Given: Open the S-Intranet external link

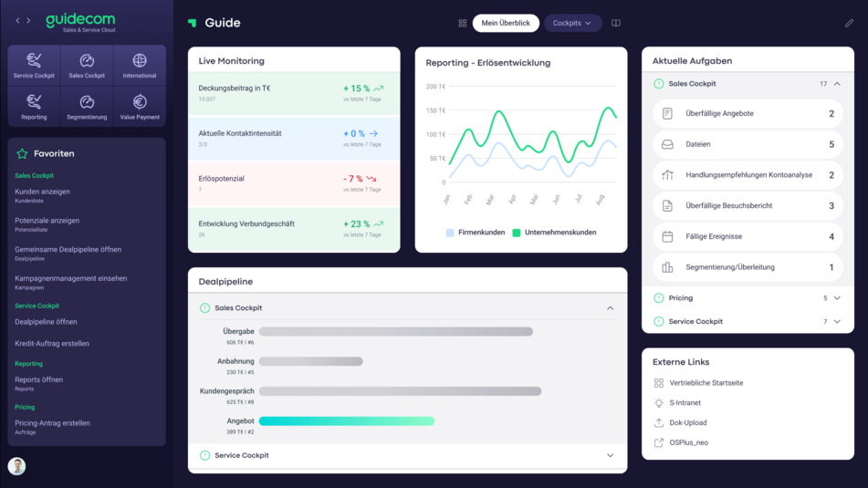Looking at the screenshot, I should pos(685,403).
